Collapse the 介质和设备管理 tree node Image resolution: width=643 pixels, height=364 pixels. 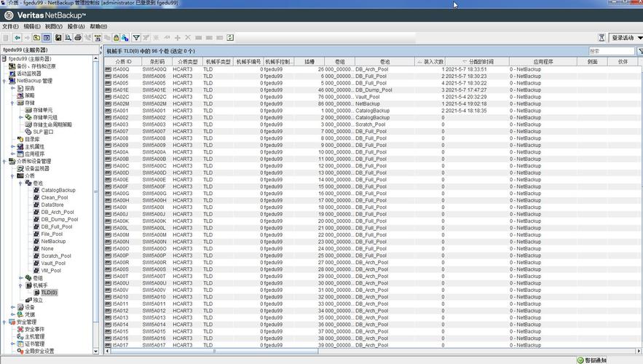[4, 161]
